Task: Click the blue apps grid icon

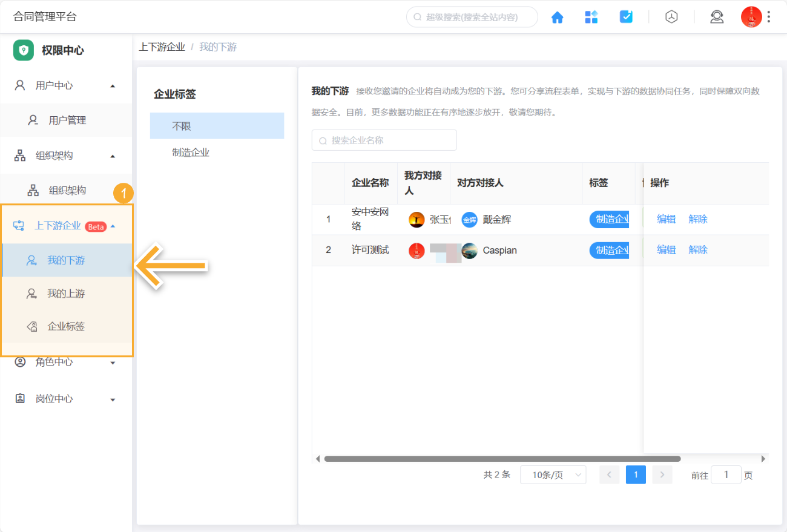Action: pos(591,17)
